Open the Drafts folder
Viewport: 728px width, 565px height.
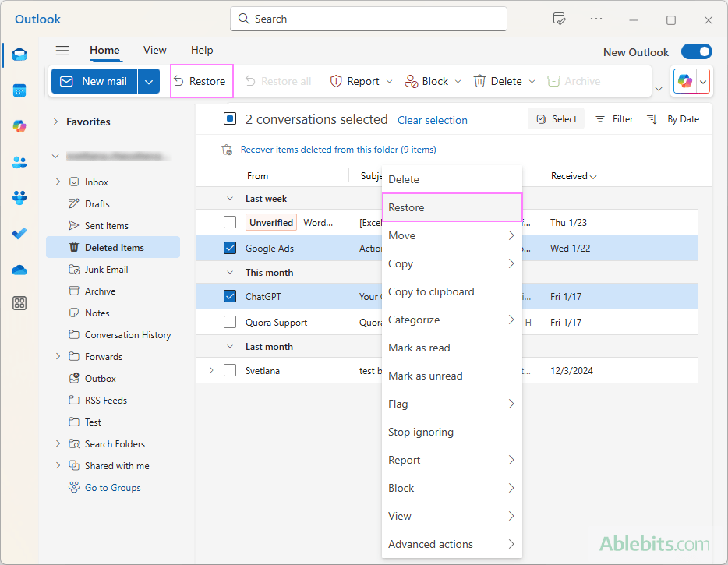pos(97,204)
